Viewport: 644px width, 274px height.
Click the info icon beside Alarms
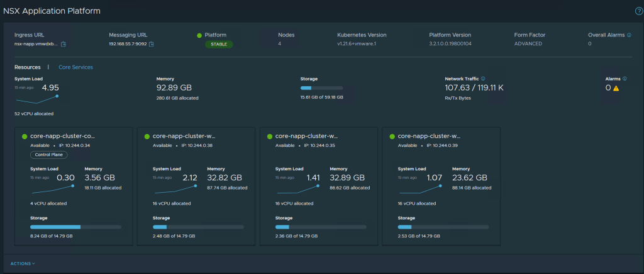coord(625,79)
